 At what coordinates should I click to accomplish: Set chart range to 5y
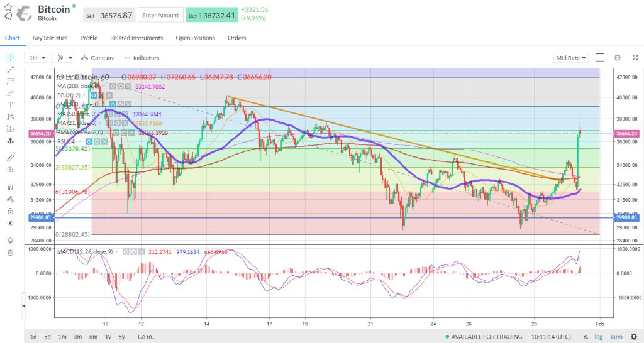121,337
